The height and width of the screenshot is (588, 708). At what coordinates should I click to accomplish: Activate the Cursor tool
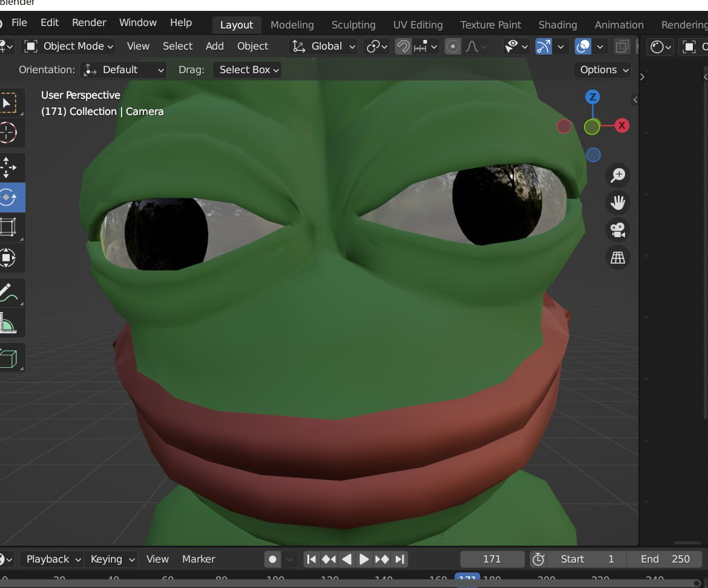8,132
